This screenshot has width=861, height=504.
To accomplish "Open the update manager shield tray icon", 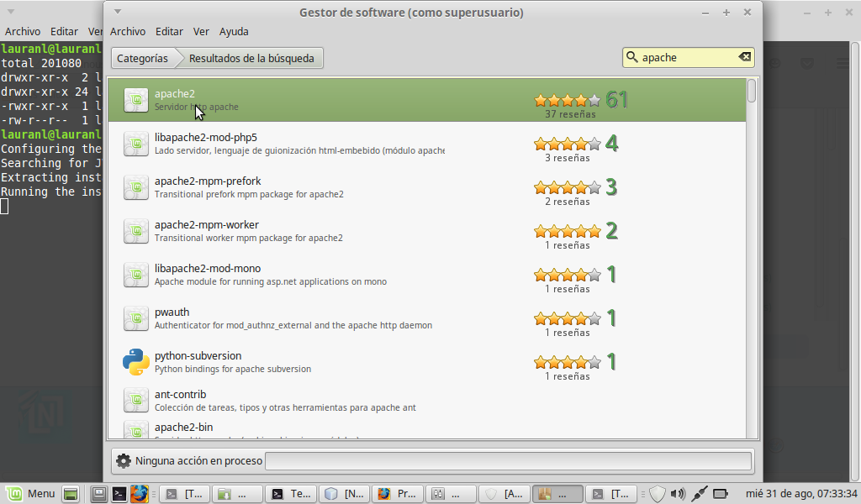I will tap(658, 494).
